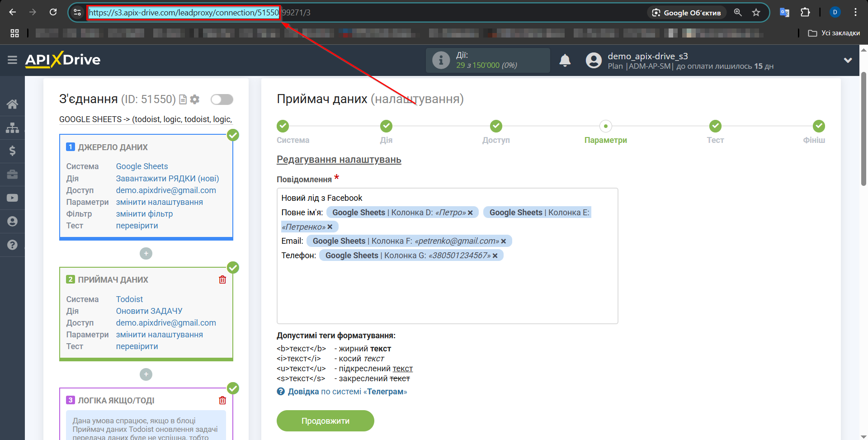Go to the Тест step
The image size is (868, 440).
715,126
